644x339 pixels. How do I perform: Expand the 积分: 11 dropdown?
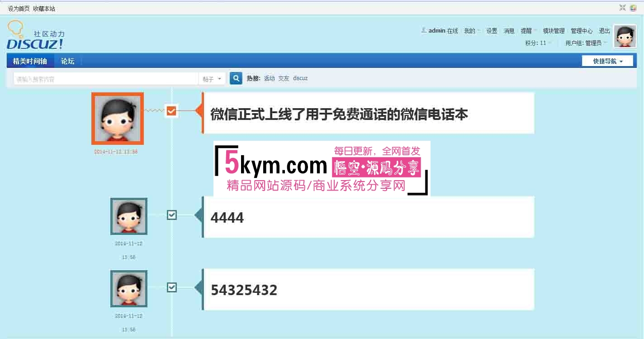538,43
